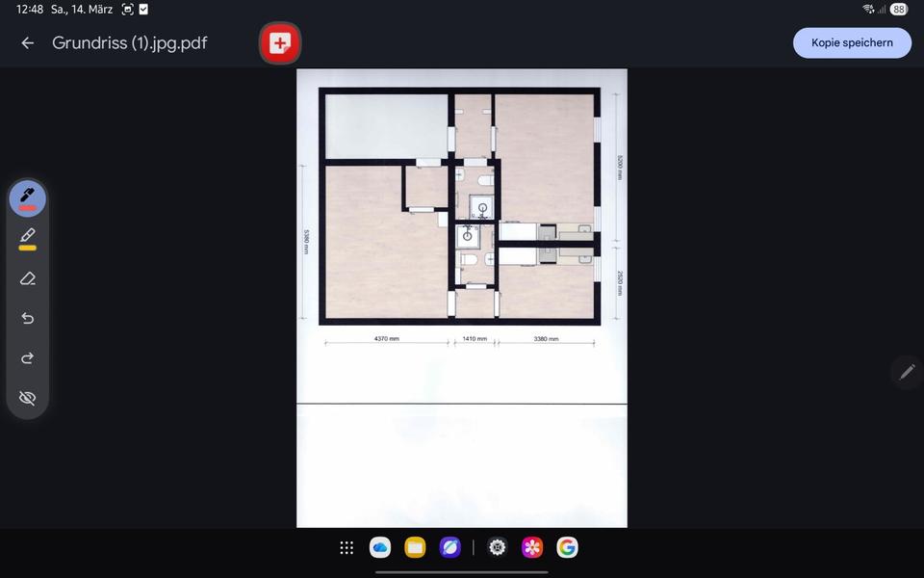Open the yellow My Files app
Viewport: 924px width, 578px height.
click(415, 547)
